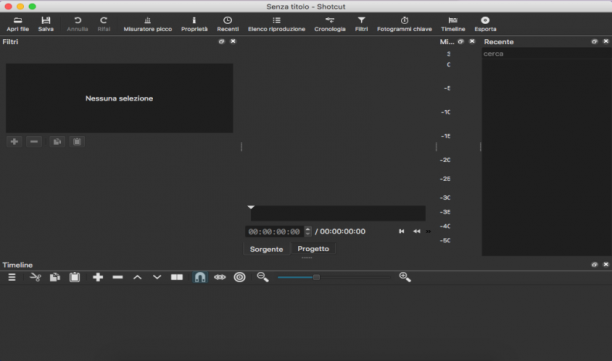The width and height of the screenshot is (612, 361).
Task: Cut clip with timeline scissors icon
Action: 35,277
